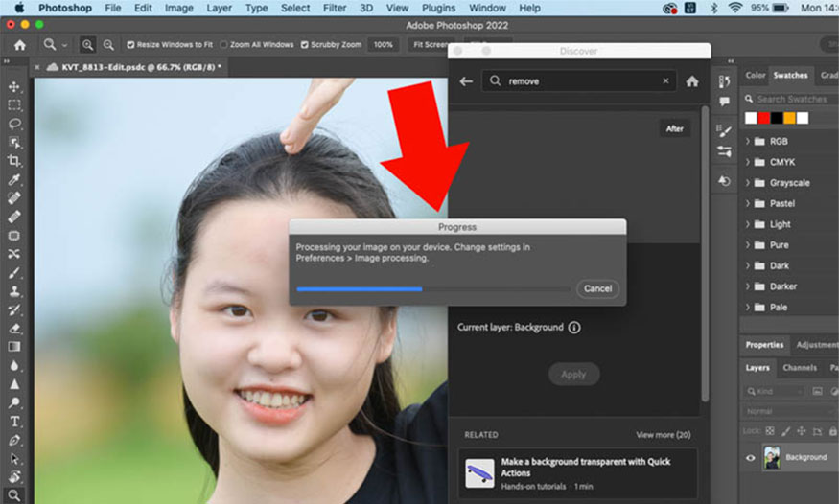Select the Eraser tool
Image resolution: width=839 pixels, height=504 pixels.
click(14, 328)
